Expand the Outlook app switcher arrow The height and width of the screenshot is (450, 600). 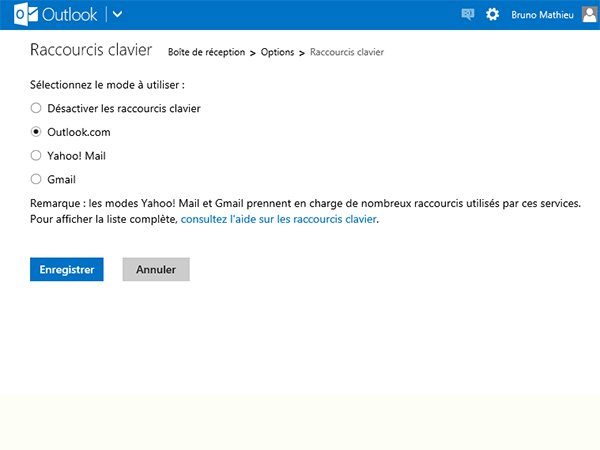click(117, 15)
